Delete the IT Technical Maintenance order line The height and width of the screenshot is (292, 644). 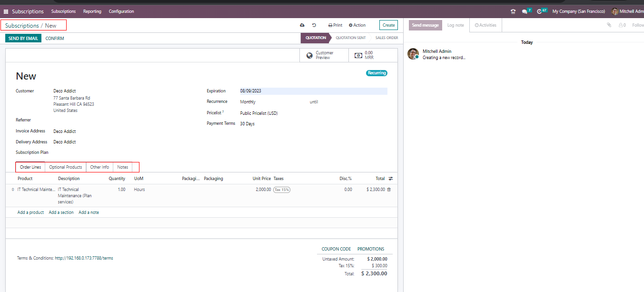tap(389, 190)
